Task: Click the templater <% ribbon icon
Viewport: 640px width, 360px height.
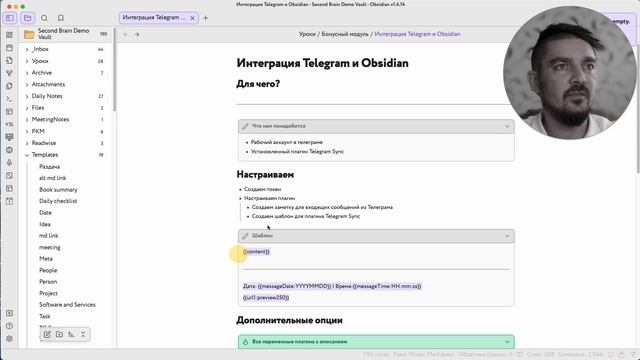Action: 9,124
